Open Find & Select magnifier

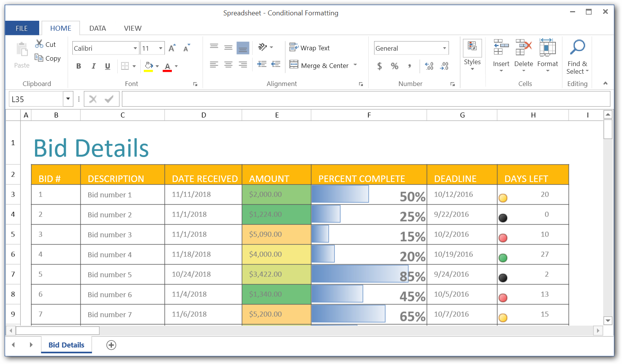click(577, 48)
